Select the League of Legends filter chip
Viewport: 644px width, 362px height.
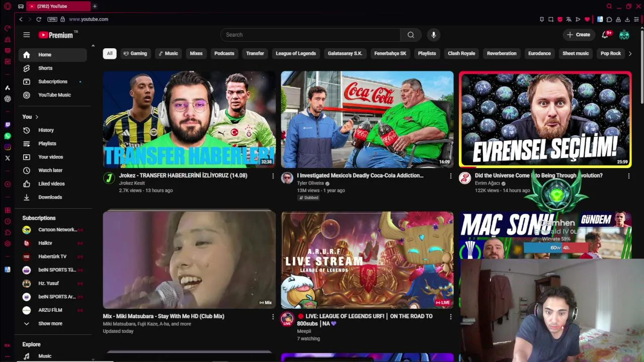(296, 53)
